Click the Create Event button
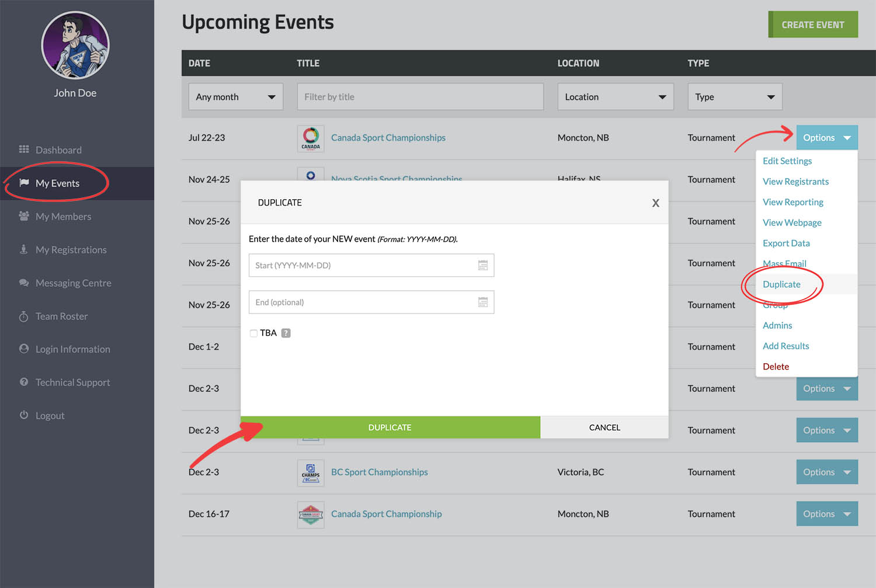876x588 pixels. click(812, 25)
